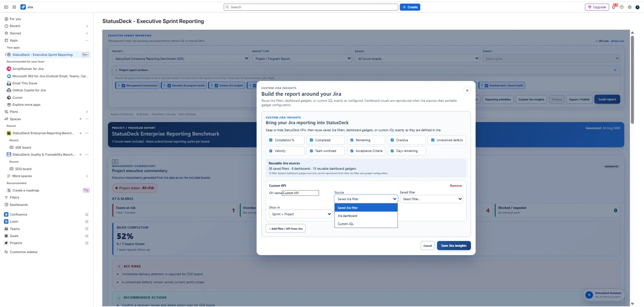
Task: Open Teams from the sidebar
Action: click(x=15, y=229)
